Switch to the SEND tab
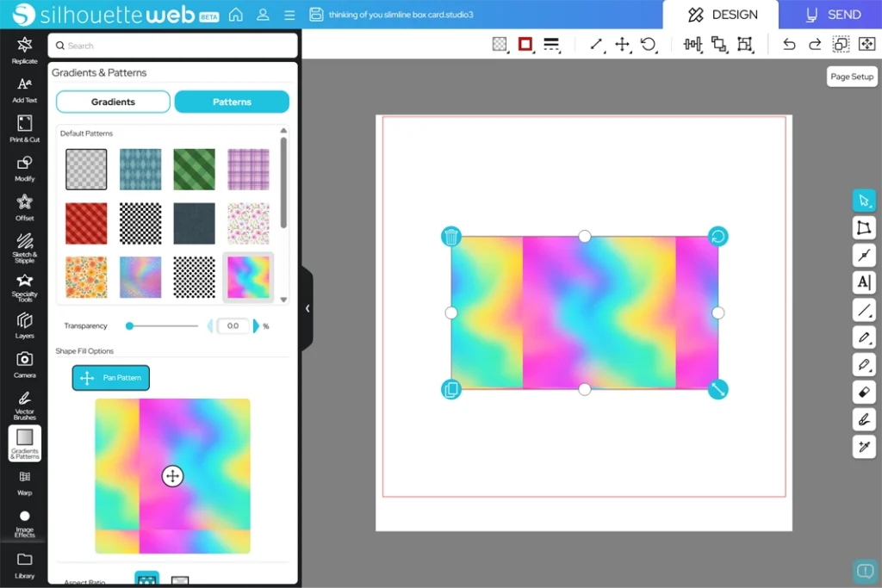The width and height of the screenshot is (882, 588). coord(832,15)
